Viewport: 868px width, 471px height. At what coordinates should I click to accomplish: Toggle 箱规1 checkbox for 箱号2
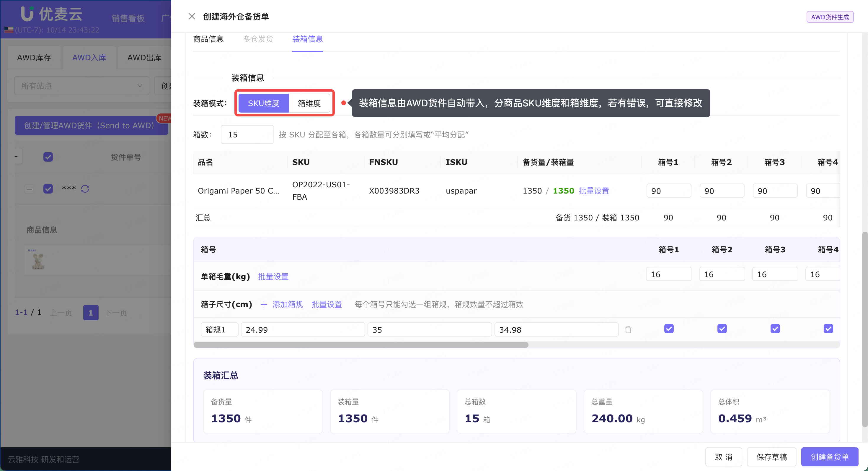722,329
